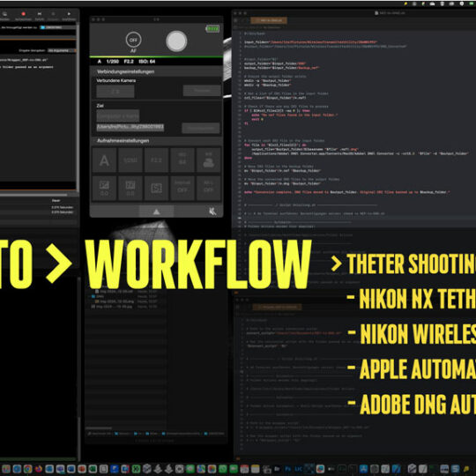Open the Ziel destination dropdown

click(118, 115)
